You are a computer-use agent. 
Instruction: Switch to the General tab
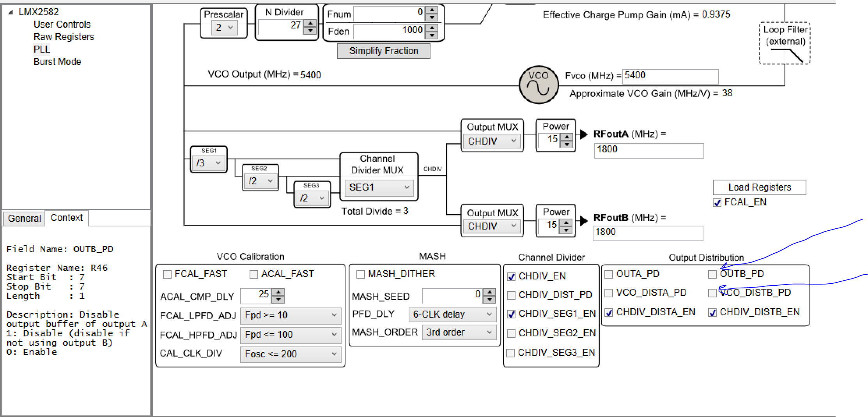(x=24, y=218)
